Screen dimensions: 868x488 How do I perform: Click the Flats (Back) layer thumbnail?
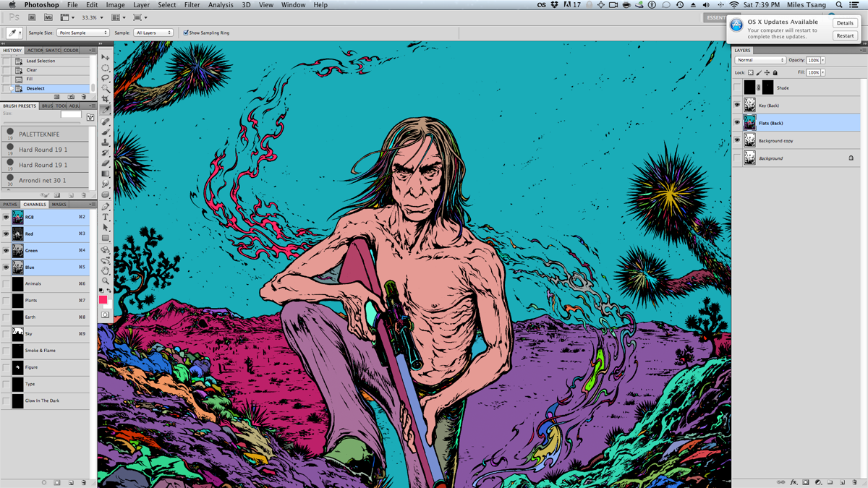(x=749, y=123)
